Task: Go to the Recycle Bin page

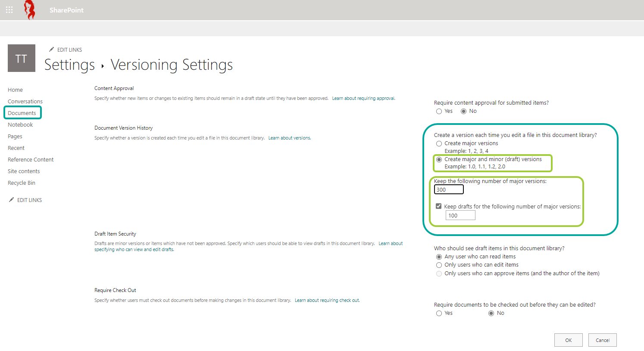Action: pos(21,183)
